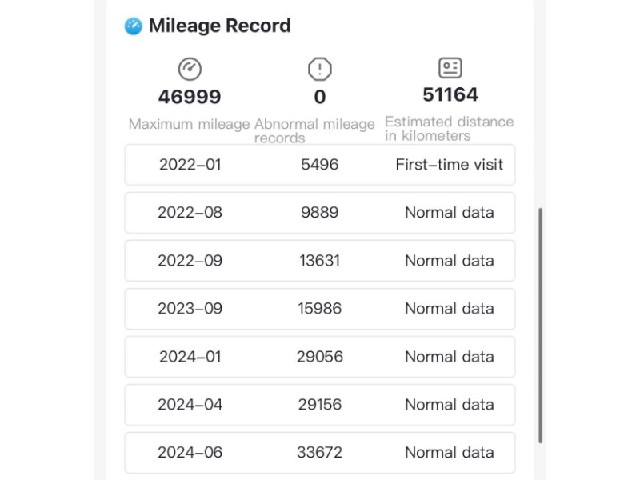Select the 2024-04 row showing 29156
Image resolution: width=640 pixels, height=480 pixels.
tap(320, 405)
